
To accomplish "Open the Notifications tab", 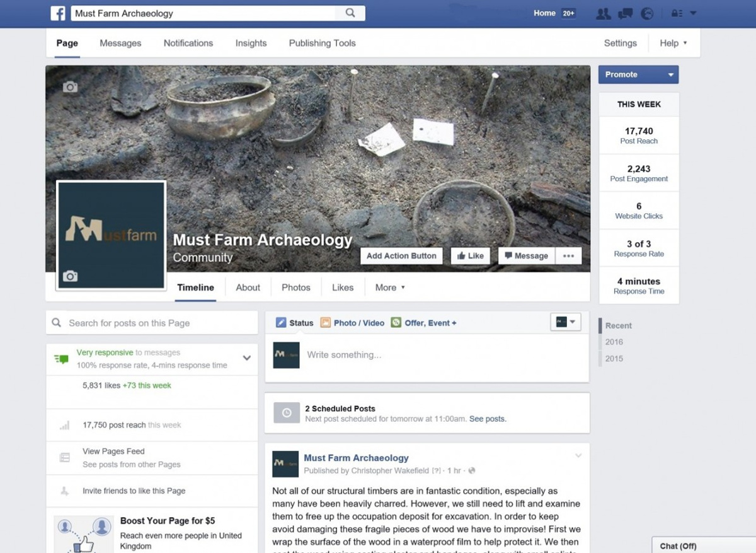I will point(188,43).
